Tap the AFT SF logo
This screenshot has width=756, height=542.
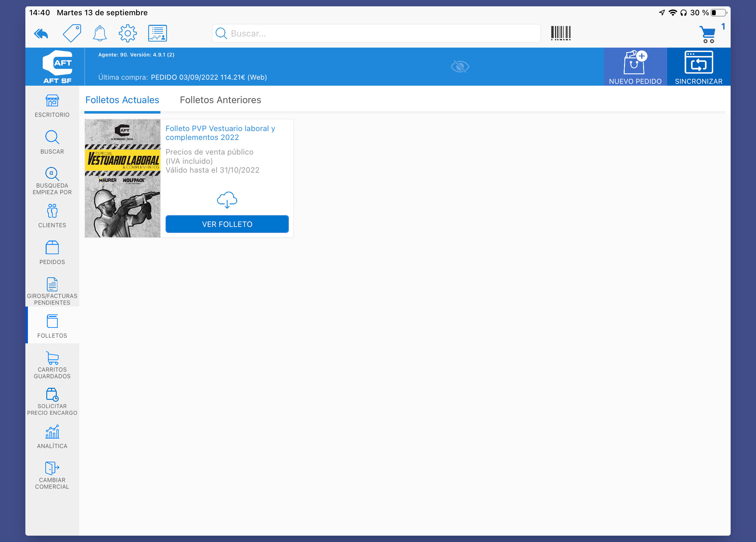57,67
